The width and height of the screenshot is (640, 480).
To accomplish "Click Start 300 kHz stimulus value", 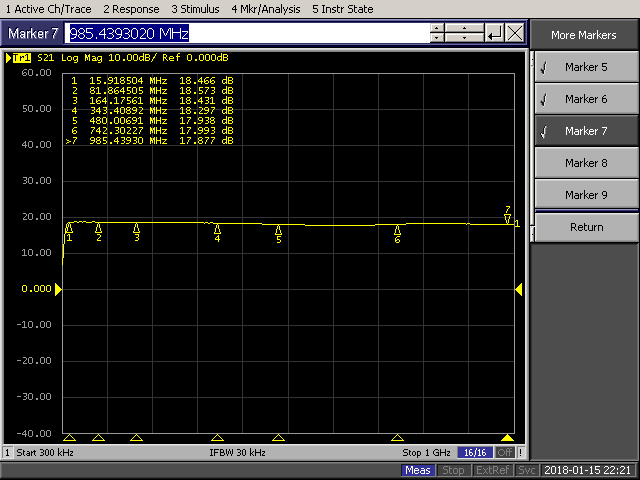I will coord(45,453).
